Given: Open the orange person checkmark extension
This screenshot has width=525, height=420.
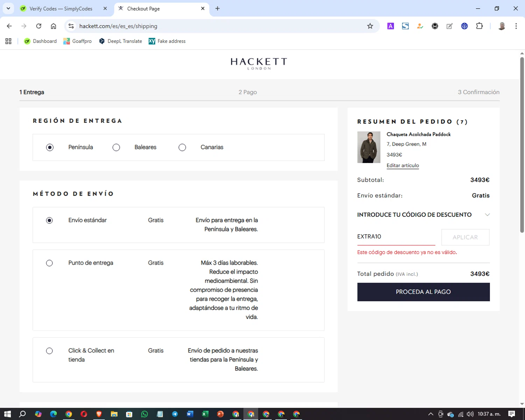Looking at the screenshot, I should (420, 26).
